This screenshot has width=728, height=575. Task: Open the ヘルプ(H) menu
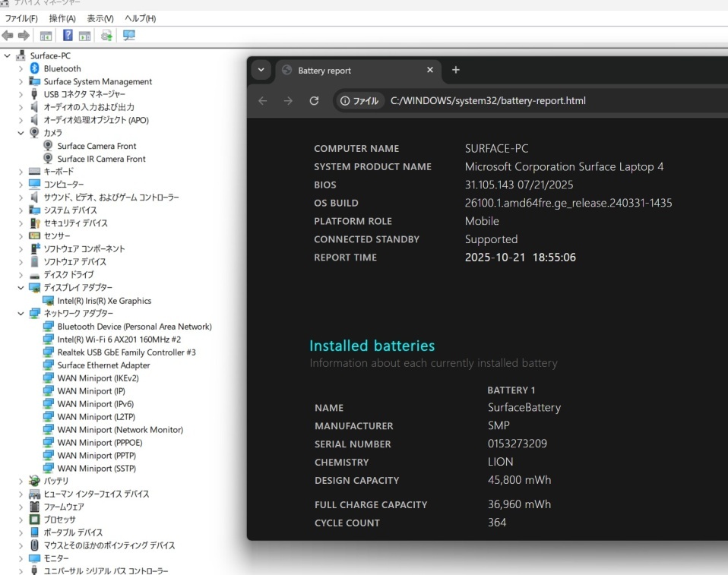[140, 18]
